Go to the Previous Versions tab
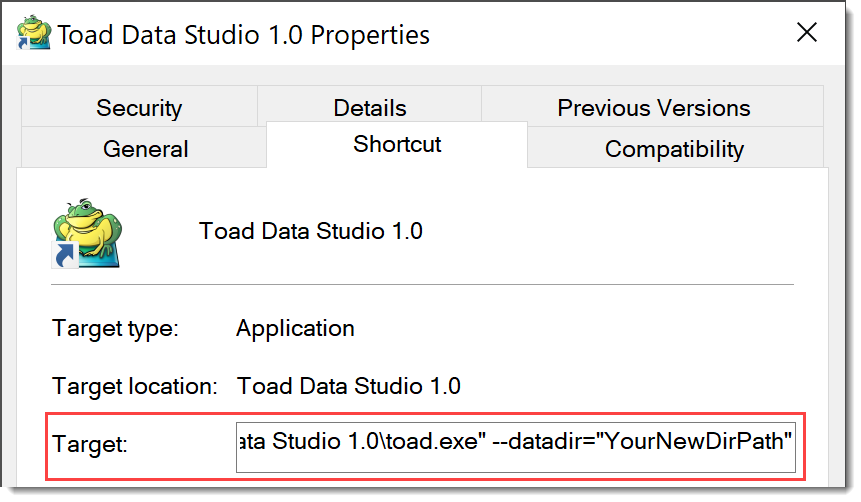This screenshot has height=502, width=861. [653, 108]
